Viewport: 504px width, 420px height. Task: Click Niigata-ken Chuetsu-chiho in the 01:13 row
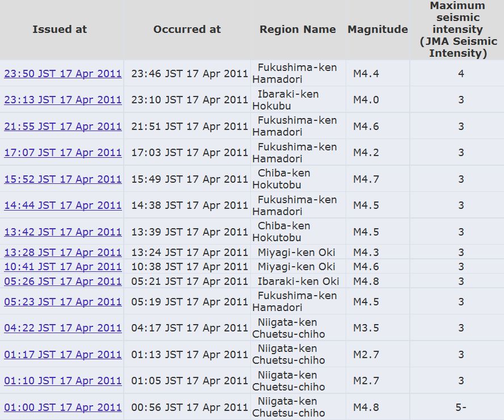[289, 354]
